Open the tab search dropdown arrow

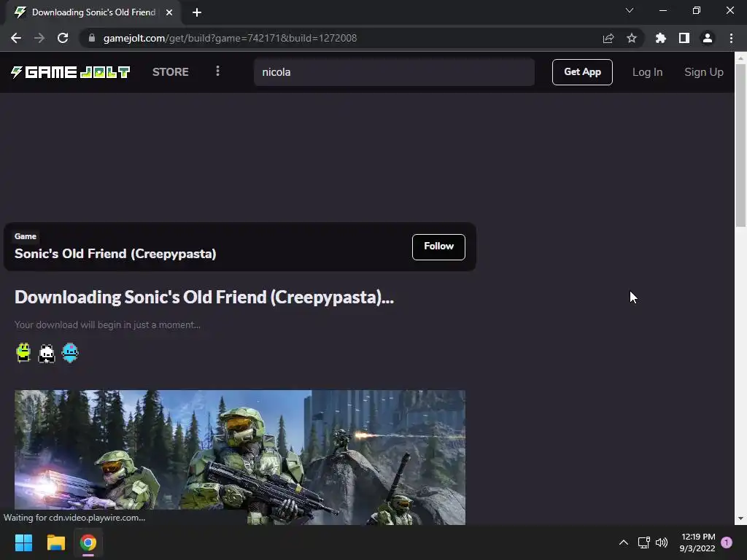tap(630, 10)
